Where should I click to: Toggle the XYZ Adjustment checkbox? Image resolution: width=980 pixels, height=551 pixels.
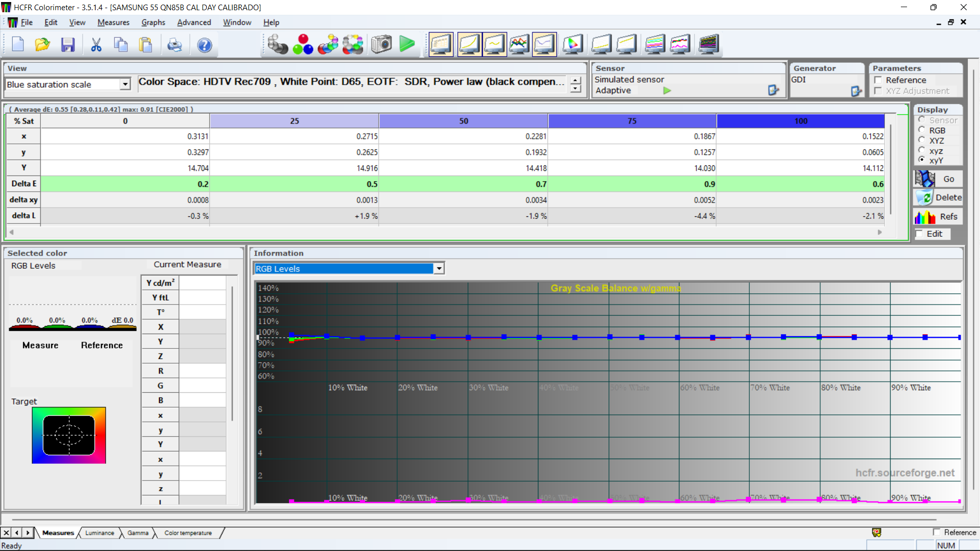point(878,91)
